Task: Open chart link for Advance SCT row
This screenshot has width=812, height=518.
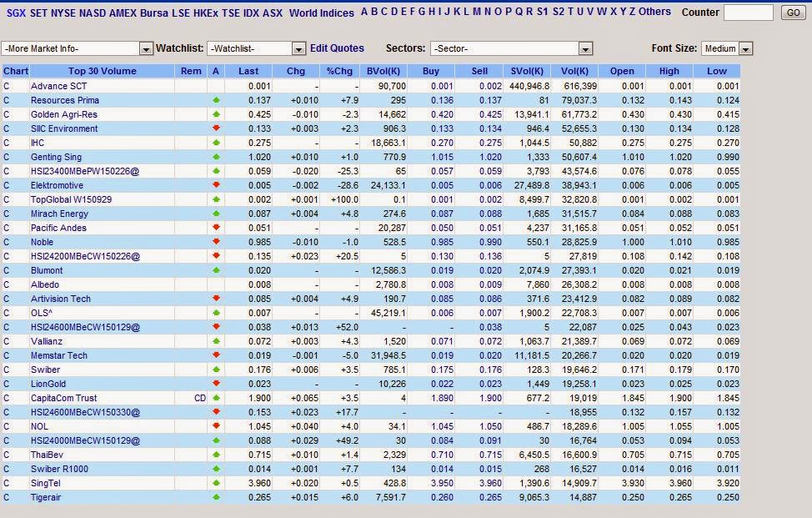Action: pyautogui.click(x=6, y=86)
